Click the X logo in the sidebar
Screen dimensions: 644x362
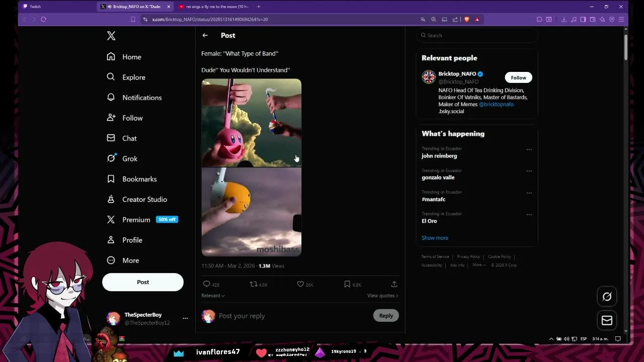pyautogui.click(x=111, y=36)
